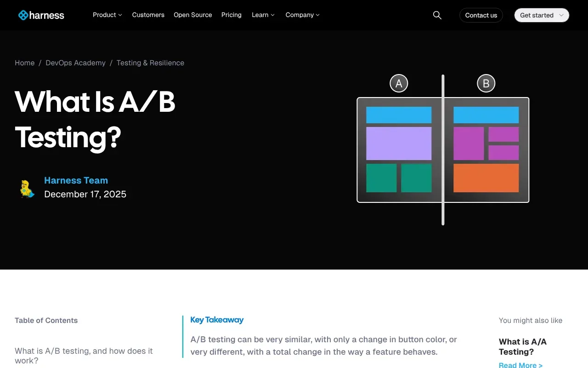The height and width of the screenshot is (368, 588).
Task: Navigate to DevOps Academy breadcrumb
Action: [x=75, y=63]
